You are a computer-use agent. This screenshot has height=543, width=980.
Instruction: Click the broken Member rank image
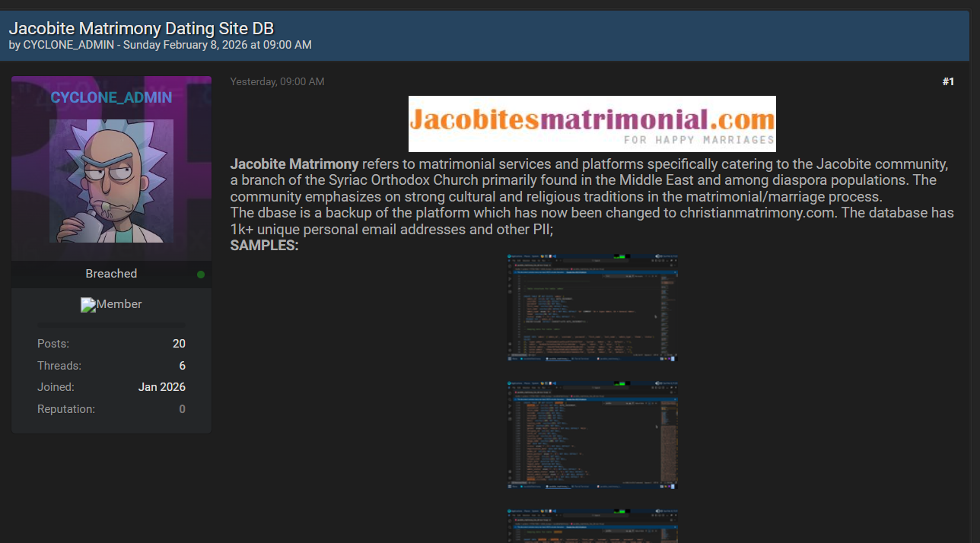(88, 305)
